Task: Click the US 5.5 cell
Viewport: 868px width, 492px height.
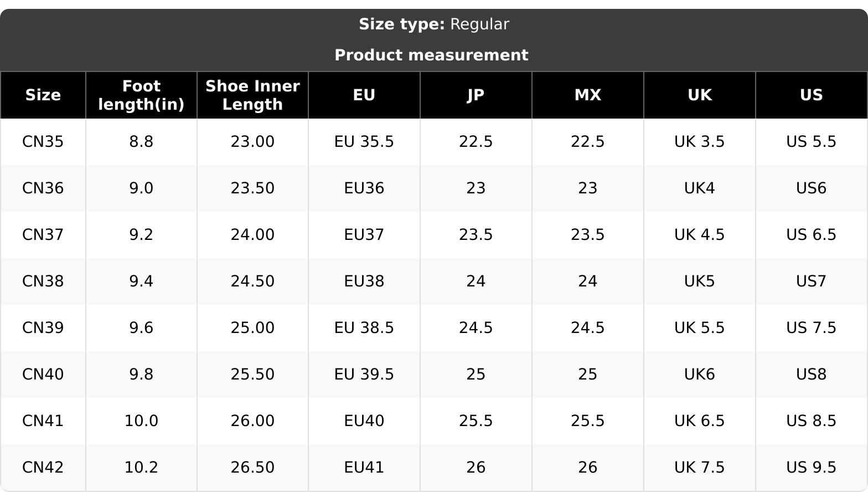Action: (x=812, y=142)
